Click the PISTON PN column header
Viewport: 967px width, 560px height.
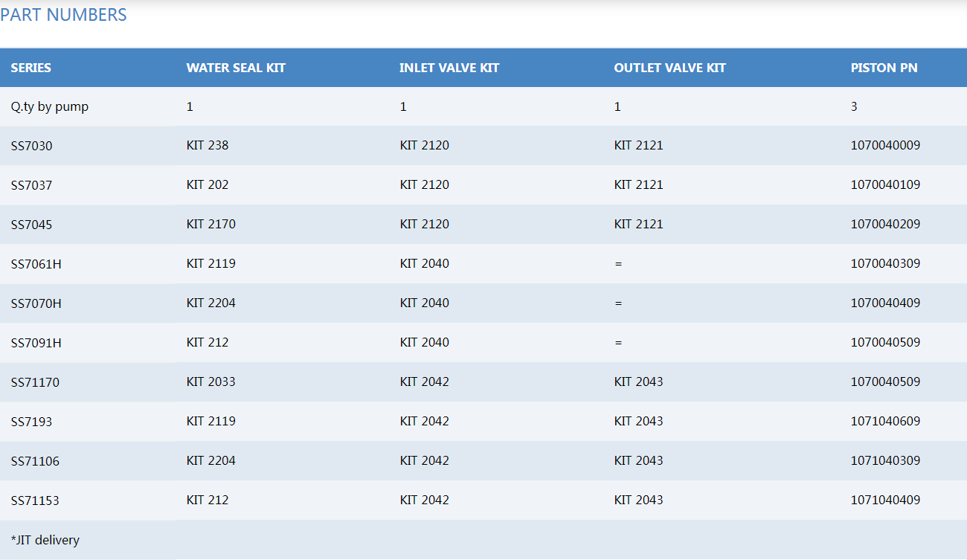pyautogui.click(x=884, y=68)
